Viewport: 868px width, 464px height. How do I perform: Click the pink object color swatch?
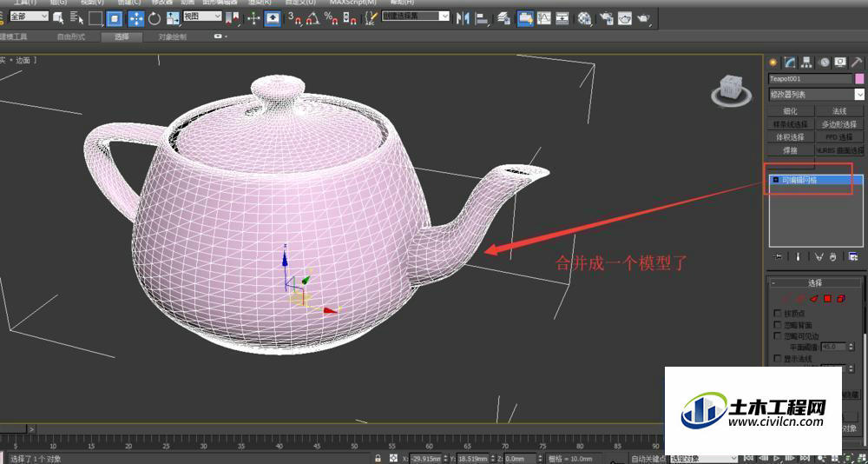859,79
